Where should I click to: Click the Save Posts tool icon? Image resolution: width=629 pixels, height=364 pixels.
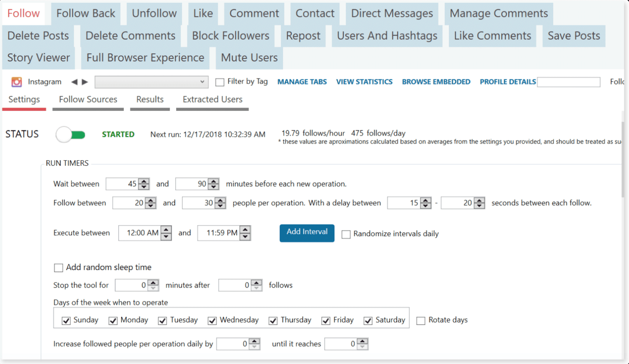573,35
